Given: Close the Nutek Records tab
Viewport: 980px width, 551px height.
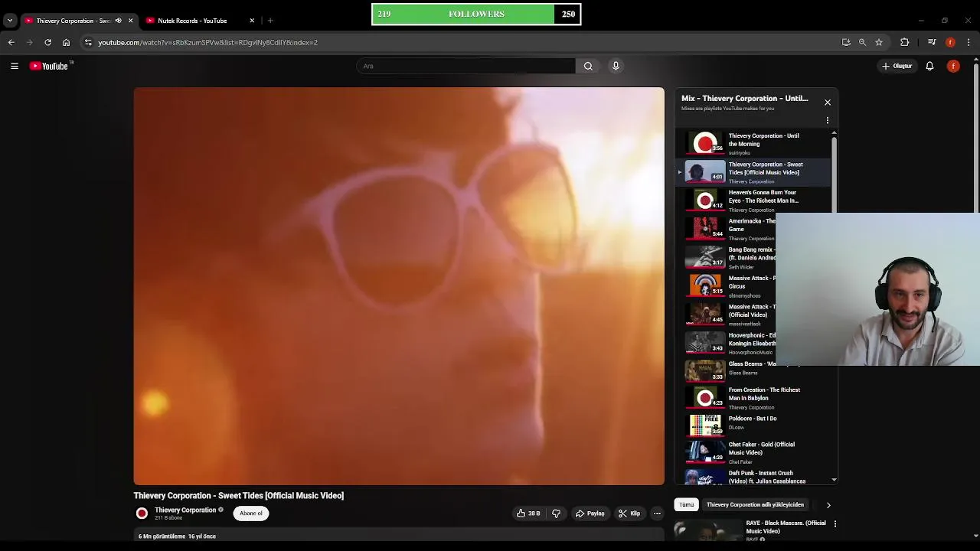Looking at the screenshot, I should (x=252, y=21).
